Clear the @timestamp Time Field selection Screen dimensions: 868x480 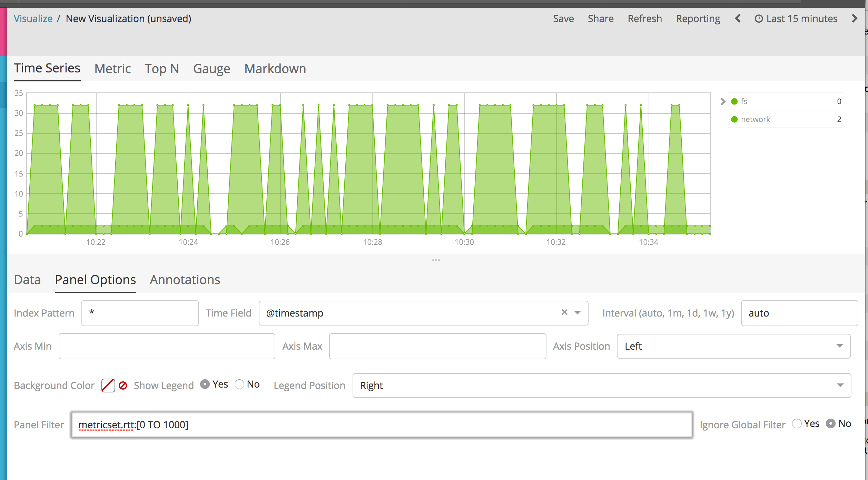[564, 312]
